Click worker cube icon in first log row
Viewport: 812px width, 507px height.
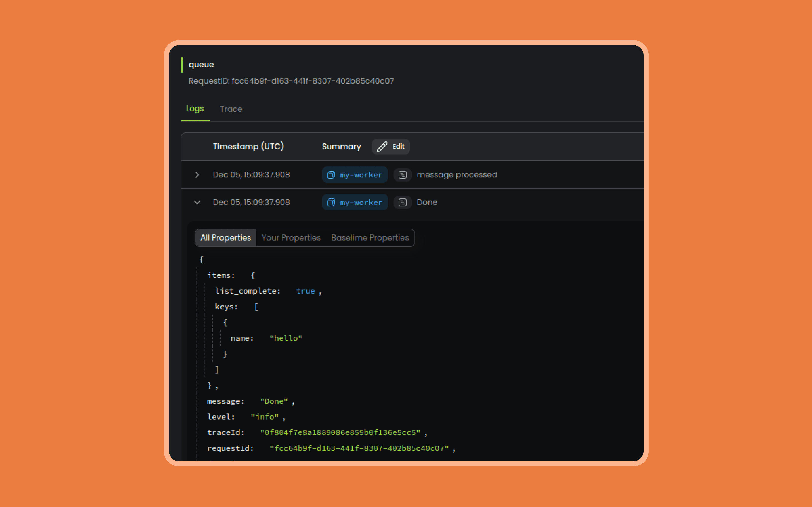pos(331,175)
